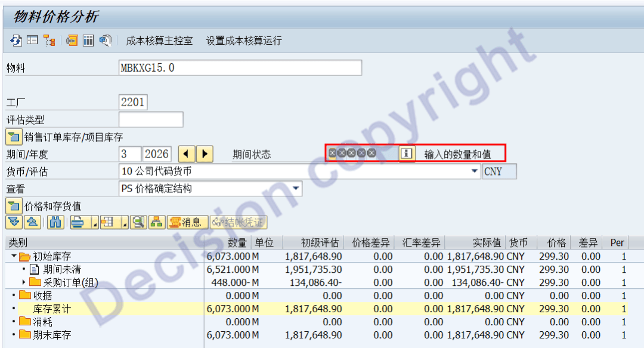Image resolution: width=644 pixels, height=348 pixels.
Task: Open the master data display icon
Action: point(32,41)
